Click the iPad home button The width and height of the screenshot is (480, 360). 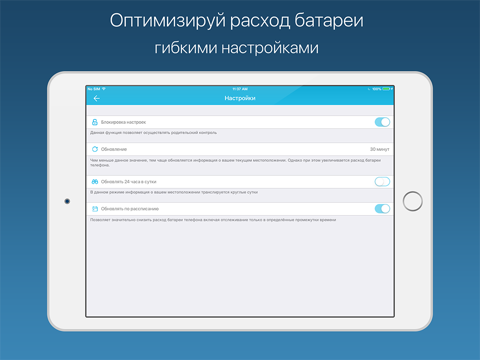[x=413, y=201]
